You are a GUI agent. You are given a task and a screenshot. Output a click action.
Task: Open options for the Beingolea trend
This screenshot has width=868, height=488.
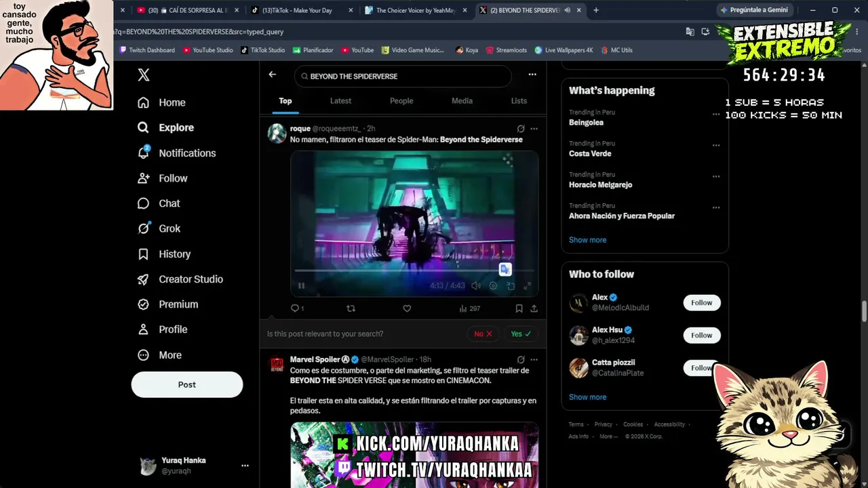[x=716, y=114]
